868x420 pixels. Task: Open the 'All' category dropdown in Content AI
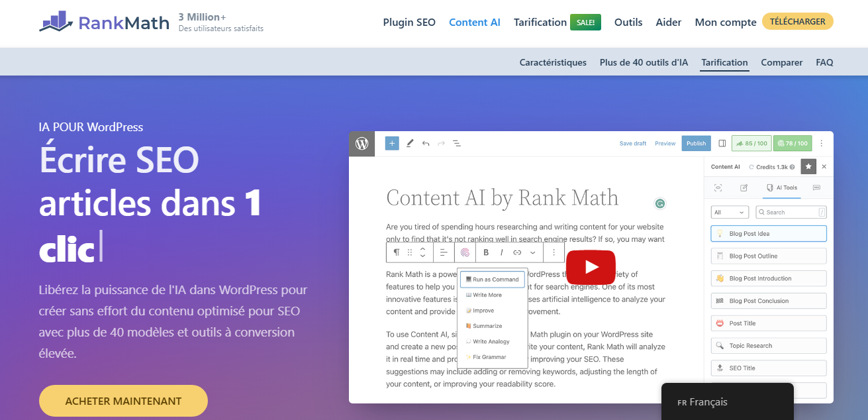coord(730,211)
